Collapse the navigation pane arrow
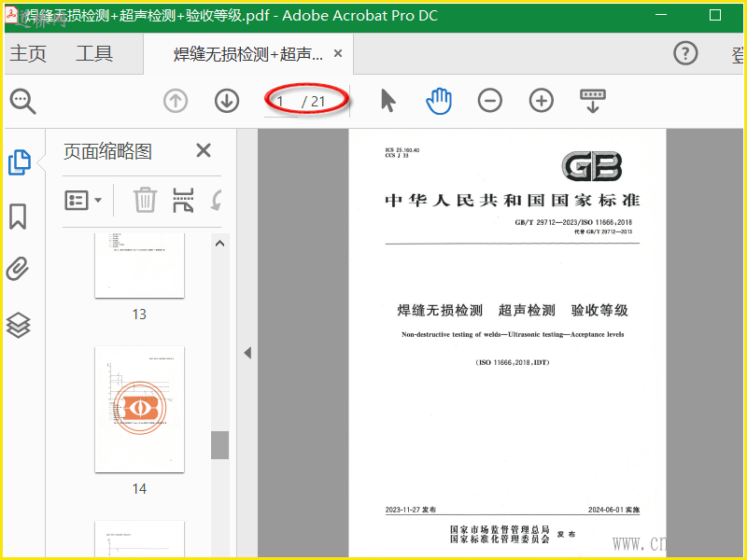The width and height of the screenshot is (747, 560). 247,353
